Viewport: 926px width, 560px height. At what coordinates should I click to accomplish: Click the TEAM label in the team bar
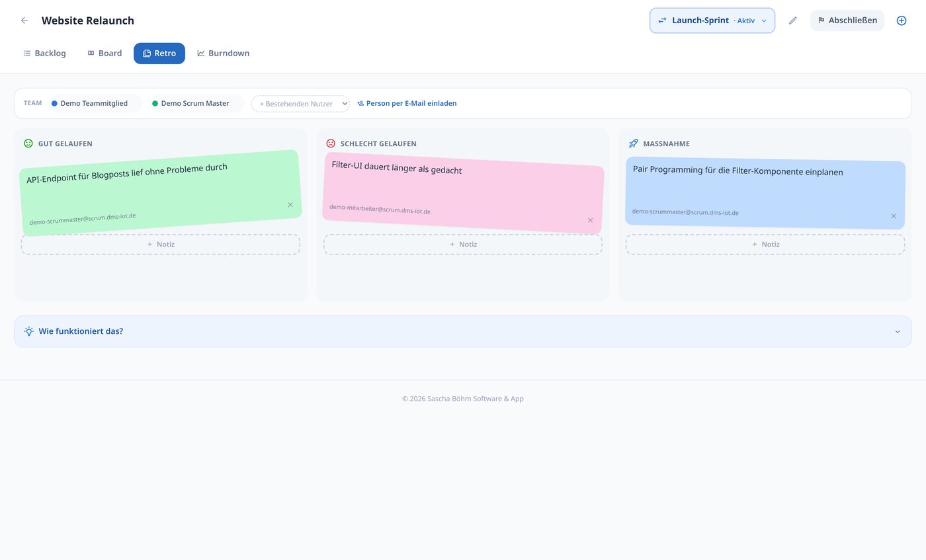coord(32,103)
